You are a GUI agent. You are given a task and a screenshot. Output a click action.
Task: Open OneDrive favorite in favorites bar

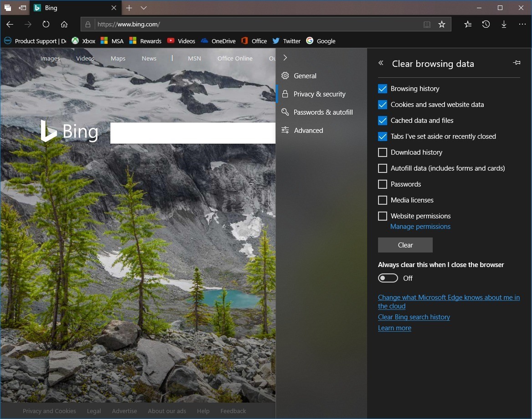pos(218,41)
